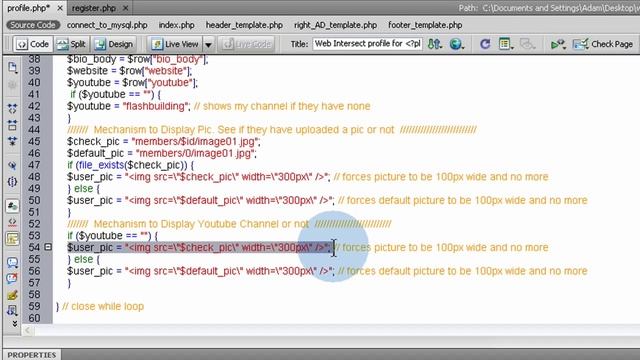The height and width of the screenshot is (360, 640).
Task: Close the profile.php document tab
Action: [x=60, y=8]
